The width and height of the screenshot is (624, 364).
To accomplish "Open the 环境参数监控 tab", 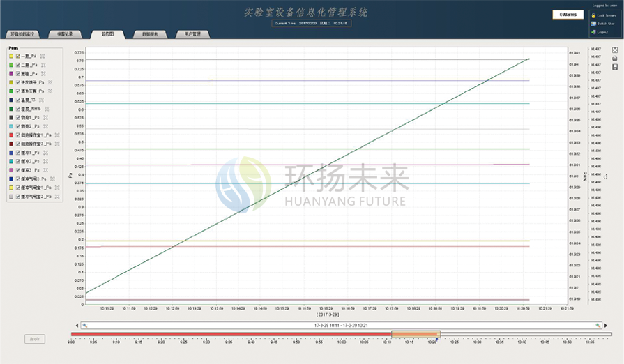I will [x=22, y=34].
